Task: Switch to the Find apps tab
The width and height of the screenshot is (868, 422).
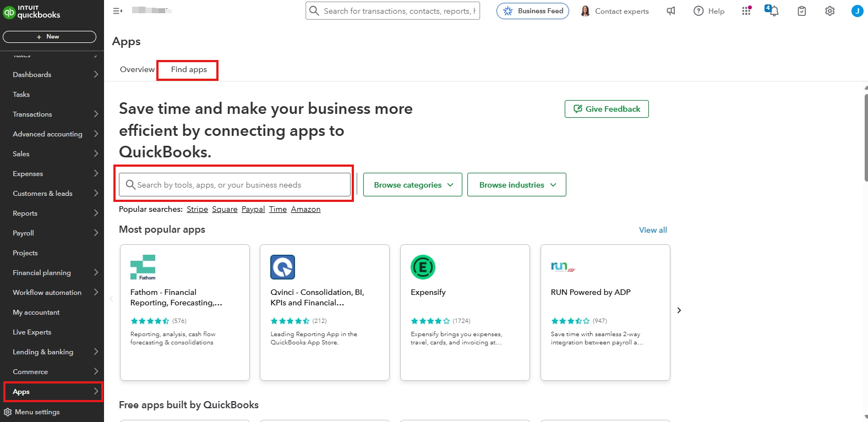Action: [x=189, y=69]
